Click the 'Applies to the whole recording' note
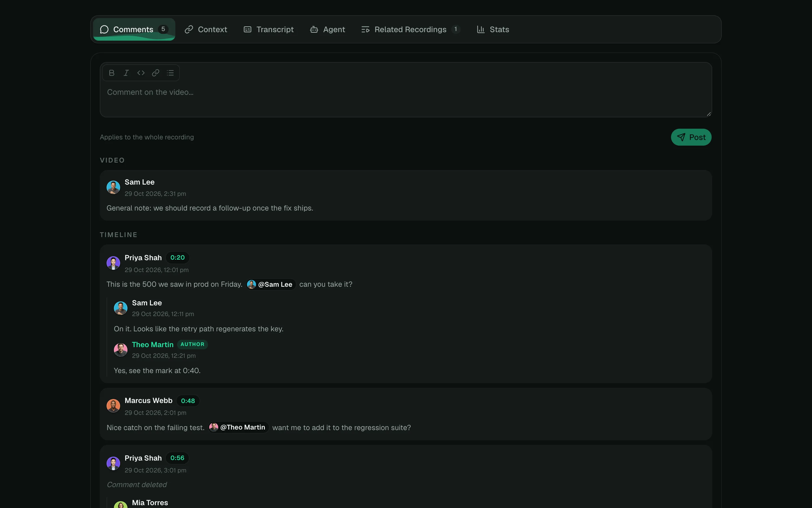Screen dimensions: 812x508 tap(147, 137)
